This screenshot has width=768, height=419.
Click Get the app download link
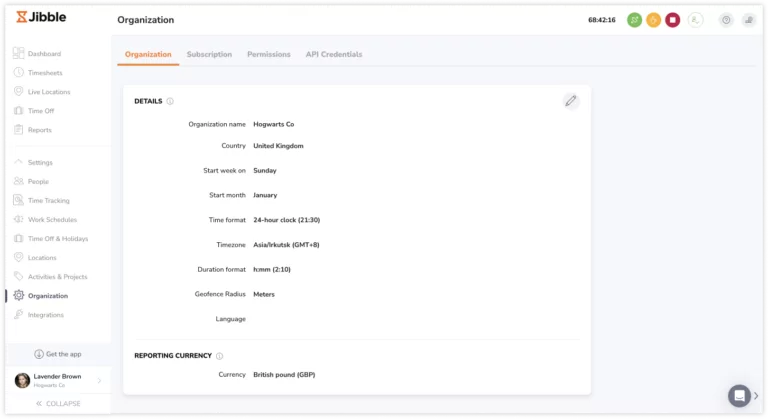58,354
